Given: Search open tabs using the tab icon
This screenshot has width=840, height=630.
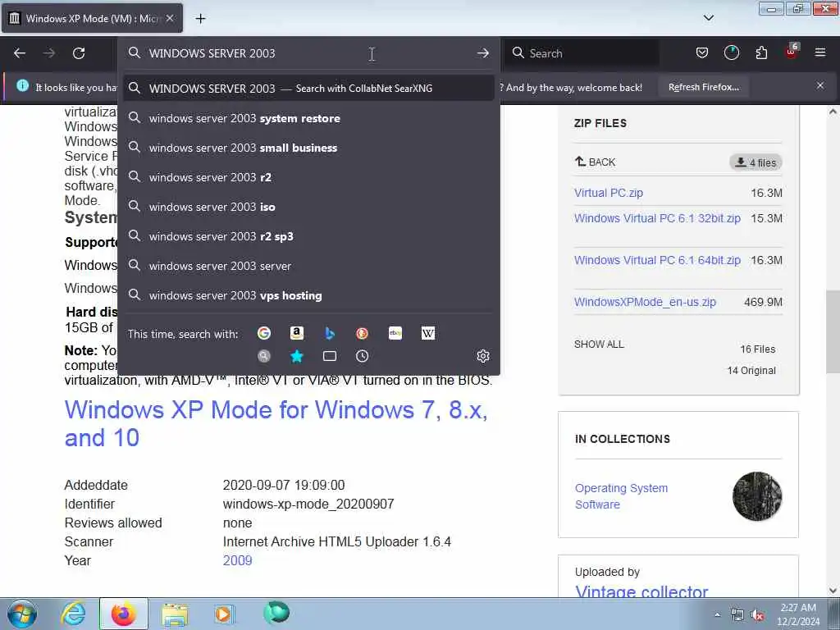Looking at the screenshot, I should click(330, 356).
